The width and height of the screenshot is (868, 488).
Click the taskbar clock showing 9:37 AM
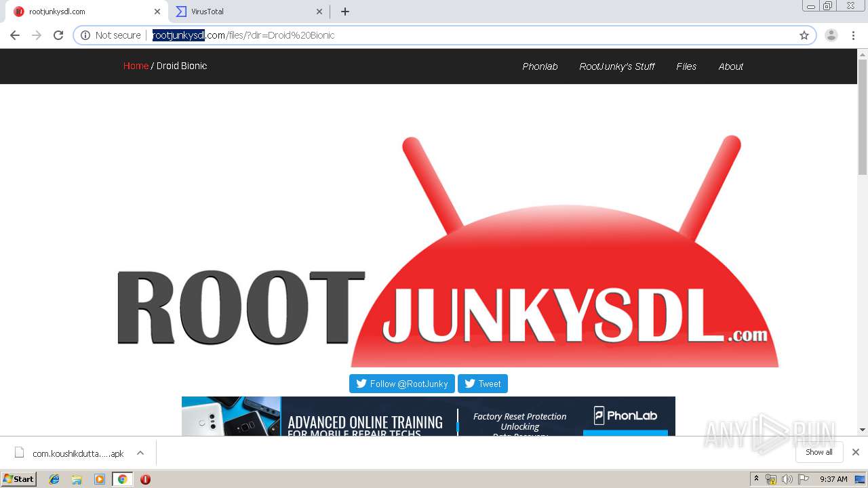pyautogui.click(x=833, y=479)
